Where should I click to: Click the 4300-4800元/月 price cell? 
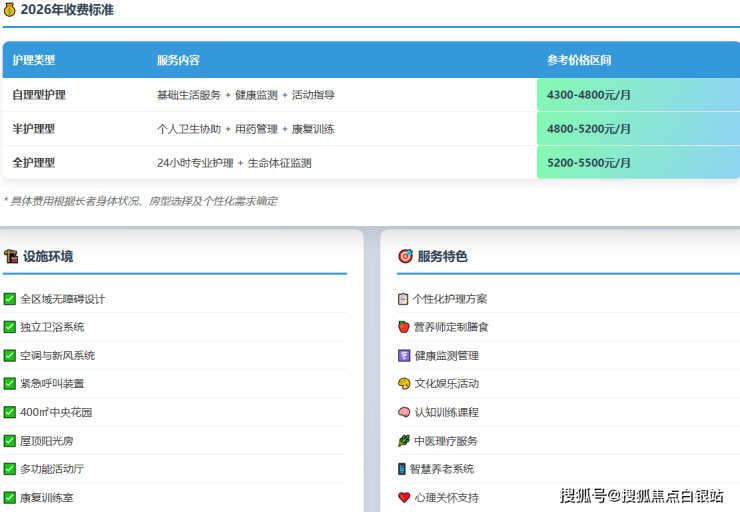pyautogui.click(x=589, y=95)
